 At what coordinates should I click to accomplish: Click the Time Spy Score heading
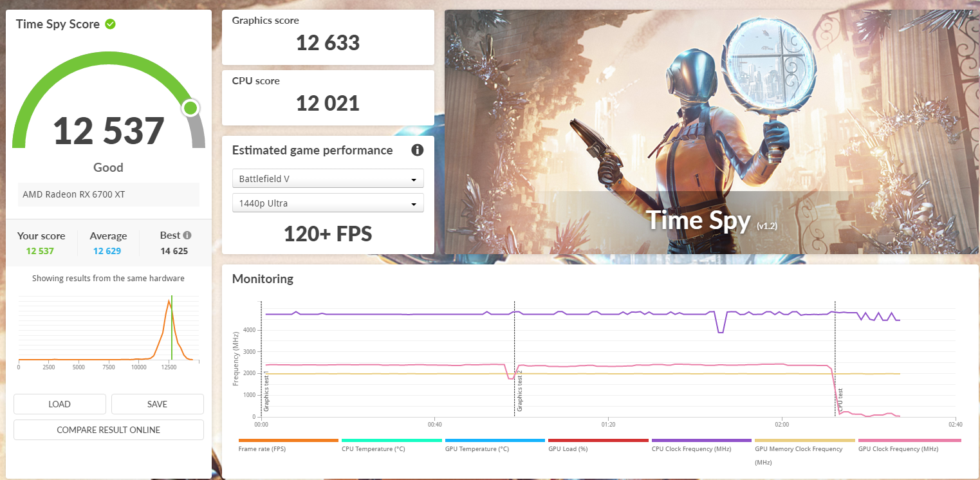tap(58, 24)
